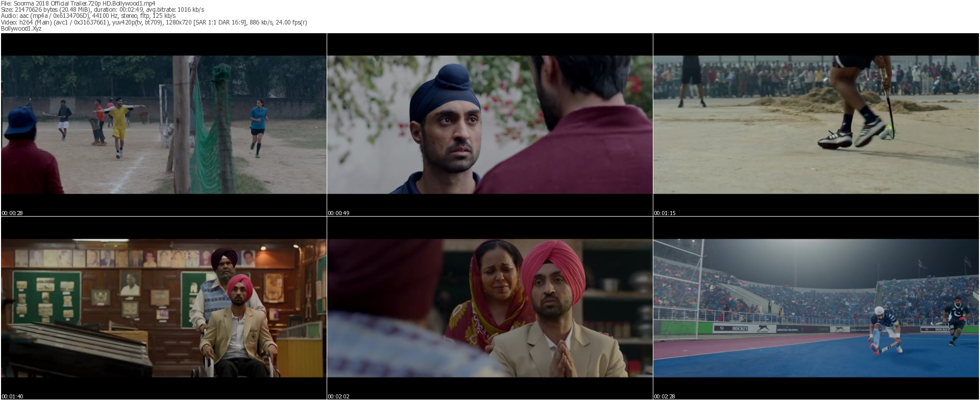Click the 00:01:40 timestamp label
The image size is (980, 400).
click(x=12, y=396)
